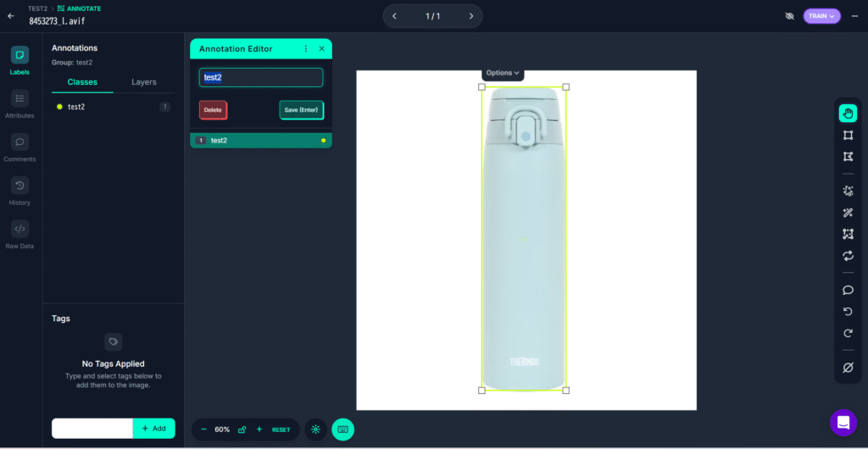Viewport: 868px width, 449px height.
Task: Click the 1 / 1 image counter
Action: [x=433, y=16]
